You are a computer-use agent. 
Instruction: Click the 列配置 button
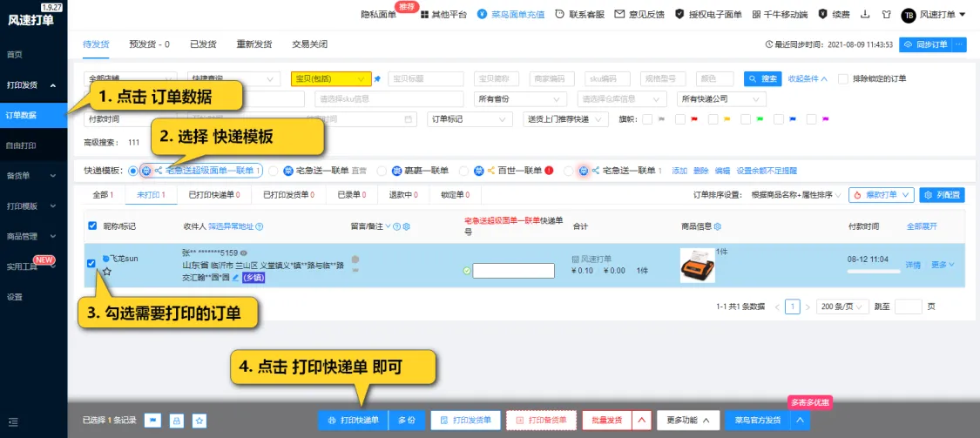point(942,194)
